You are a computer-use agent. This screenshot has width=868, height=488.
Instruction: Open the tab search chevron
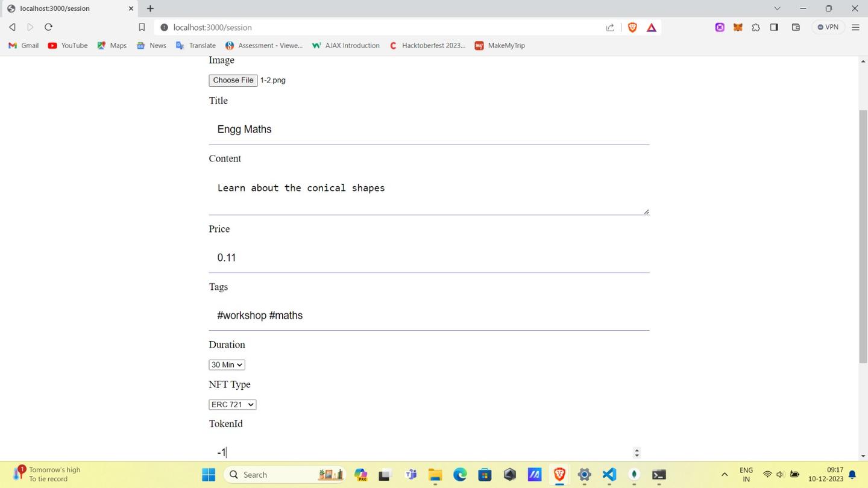click(777, 8)
